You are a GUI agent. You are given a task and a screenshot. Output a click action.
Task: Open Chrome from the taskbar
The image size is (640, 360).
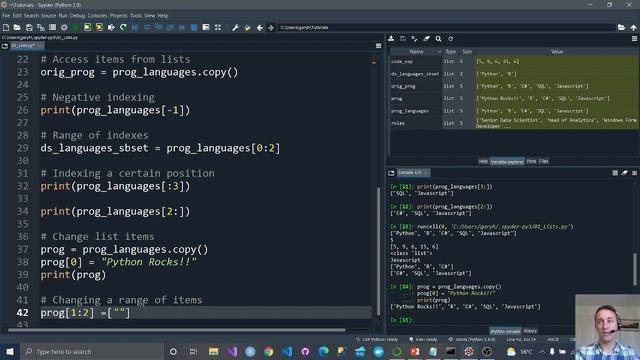[268, 351]
